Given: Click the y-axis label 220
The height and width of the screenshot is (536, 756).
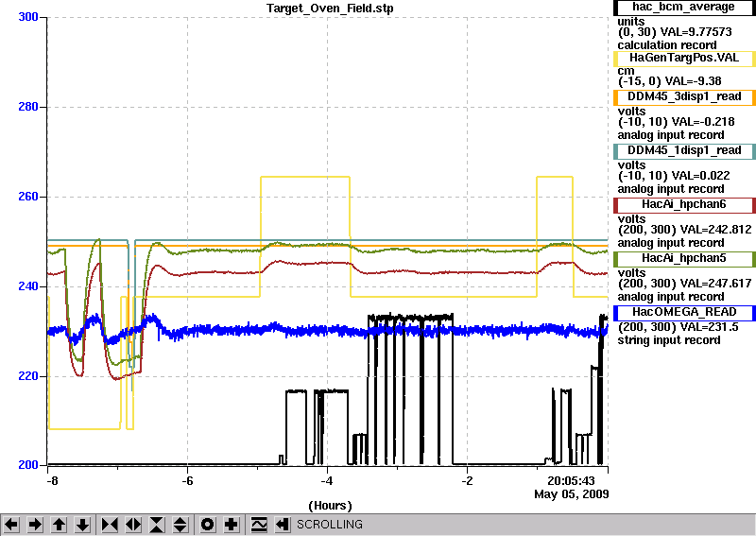Looking at the screenshot, I should [28, 376].
